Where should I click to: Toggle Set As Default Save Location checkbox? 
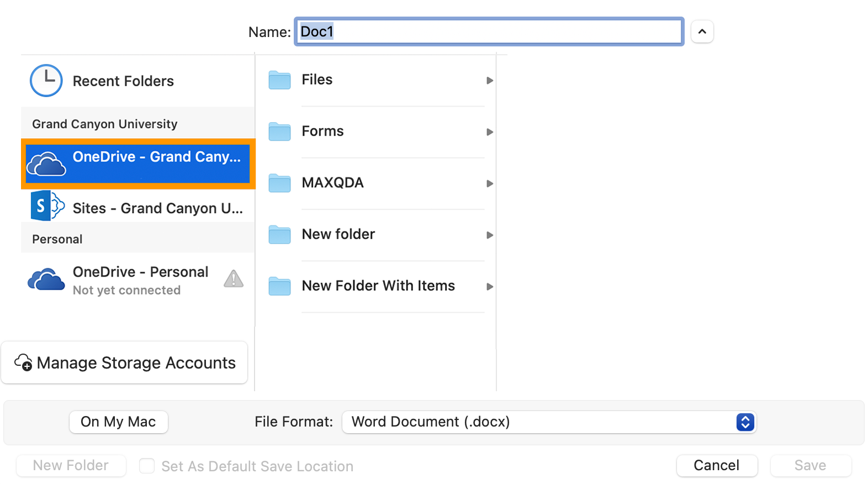coord(147,466)
